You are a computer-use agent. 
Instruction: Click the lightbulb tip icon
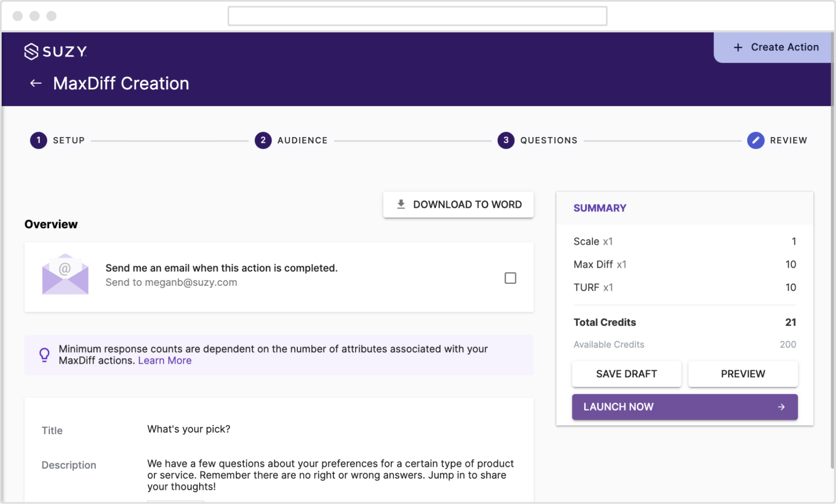point(44,355)
